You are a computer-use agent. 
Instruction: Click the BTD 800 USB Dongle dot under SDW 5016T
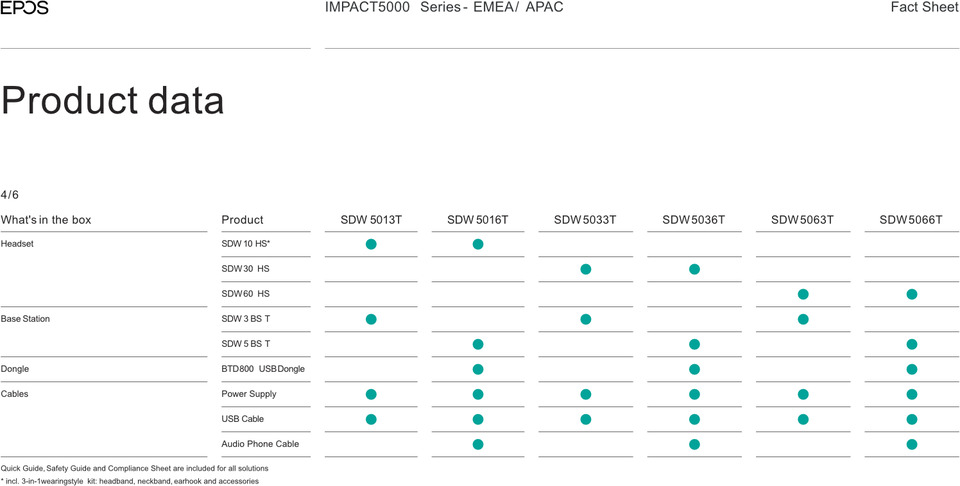pos(478,369)
